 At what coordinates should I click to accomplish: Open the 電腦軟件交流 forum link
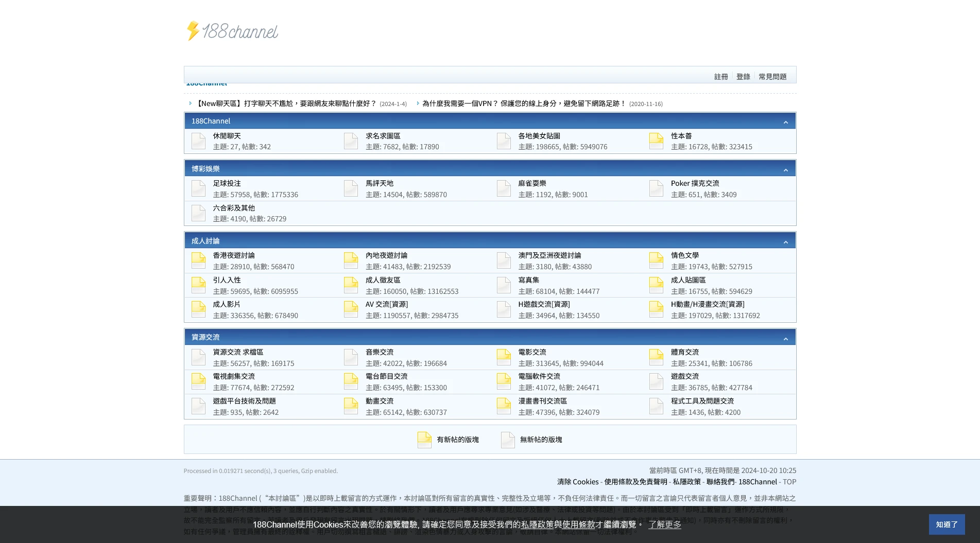tap(539, 376)
